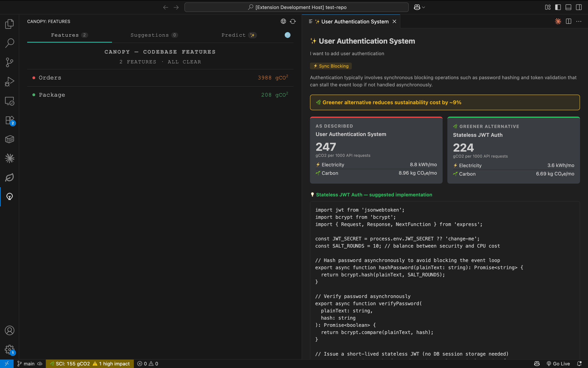This screenshot has width=588, height=368.
Task: Open the Extensions view with badge
Action: pyautogui.click(x=9, y=120)
